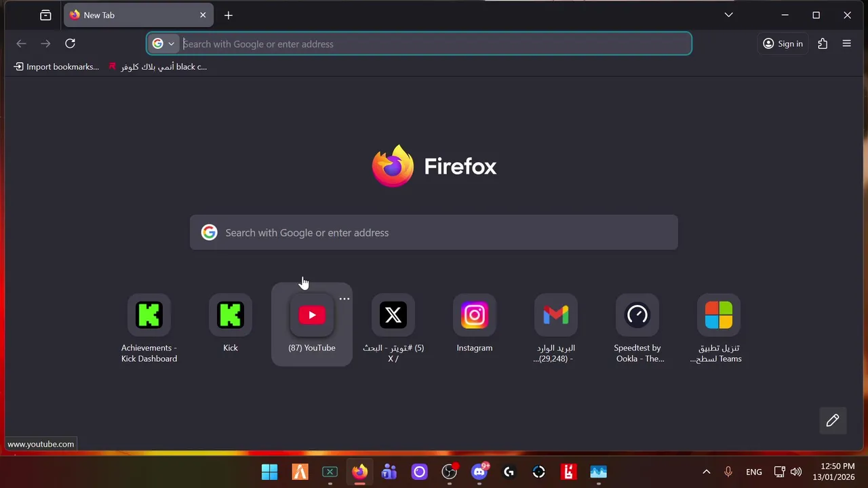Click the Firefox taskbar icon
This screenshot has width=868, height=488.
click(359, 472)
